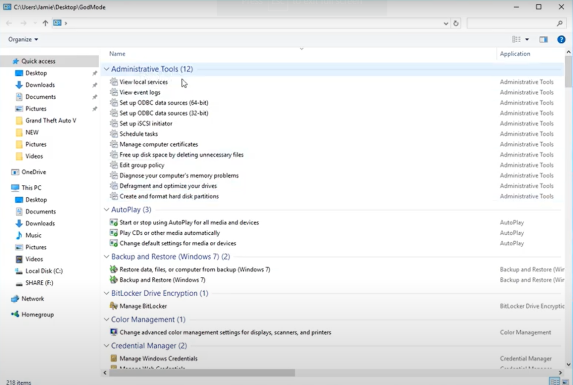Image resolution: width=573 pixels, height=385 pixels.
Task: Sort by the Application column header
Action: click(x=515, y=54)
